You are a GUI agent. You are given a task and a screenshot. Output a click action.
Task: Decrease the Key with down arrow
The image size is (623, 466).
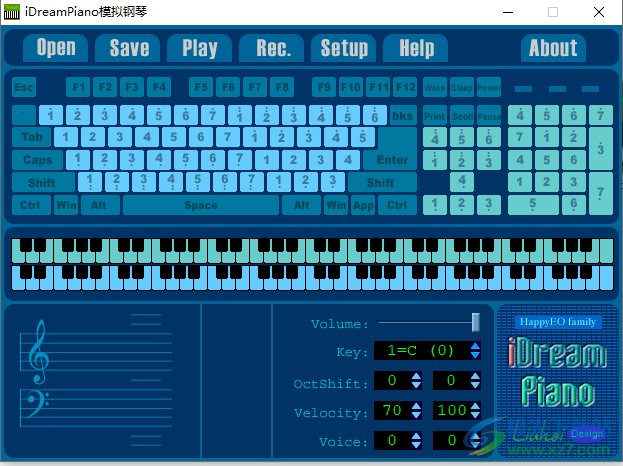click(475, 355)
